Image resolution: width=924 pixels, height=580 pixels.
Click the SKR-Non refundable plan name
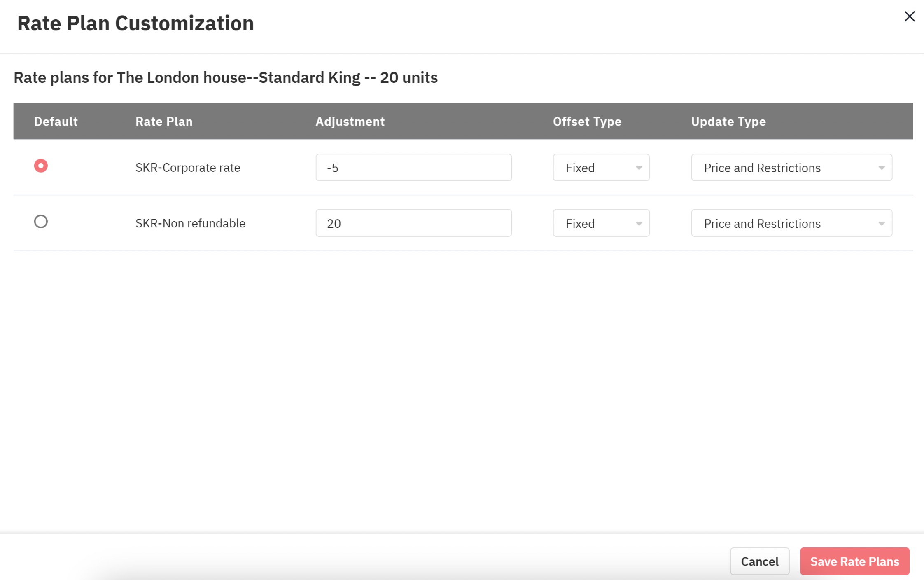tap(190, 223)
